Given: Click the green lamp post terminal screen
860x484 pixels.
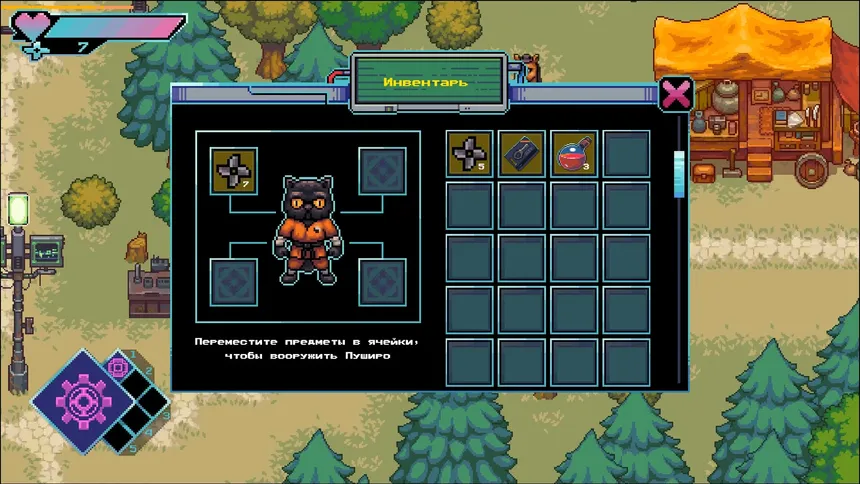Looking at the screenshot, I should [47, 251].
